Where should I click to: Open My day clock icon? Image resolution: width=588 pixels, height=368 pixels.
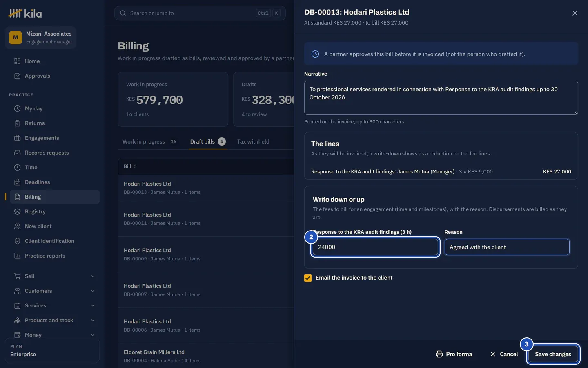pyautogui.click(x=17, y=108)
